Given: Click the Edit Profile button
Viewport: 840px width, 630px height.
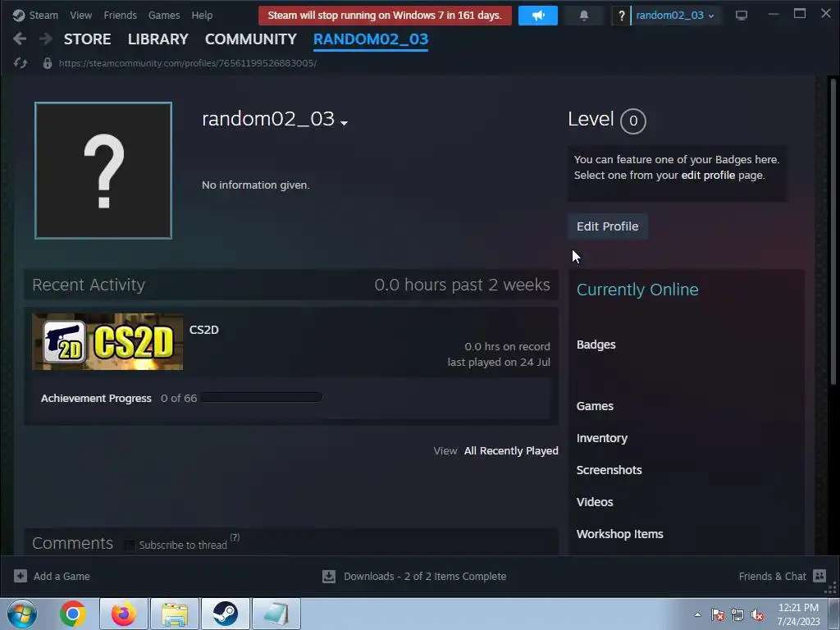Looking at the screenshot, I should pos(608,226).
